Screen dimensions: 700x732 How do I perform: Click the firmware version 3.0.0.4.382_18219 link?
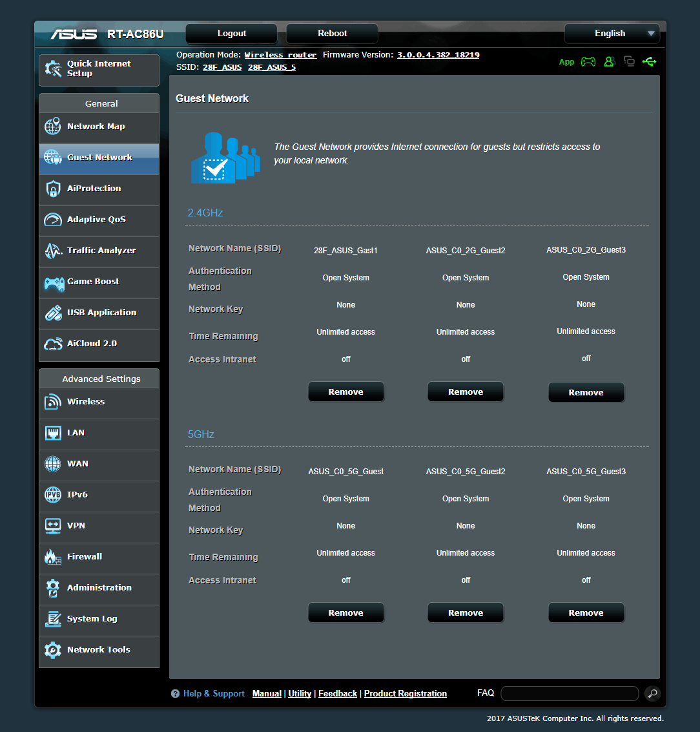coord(438,55)
